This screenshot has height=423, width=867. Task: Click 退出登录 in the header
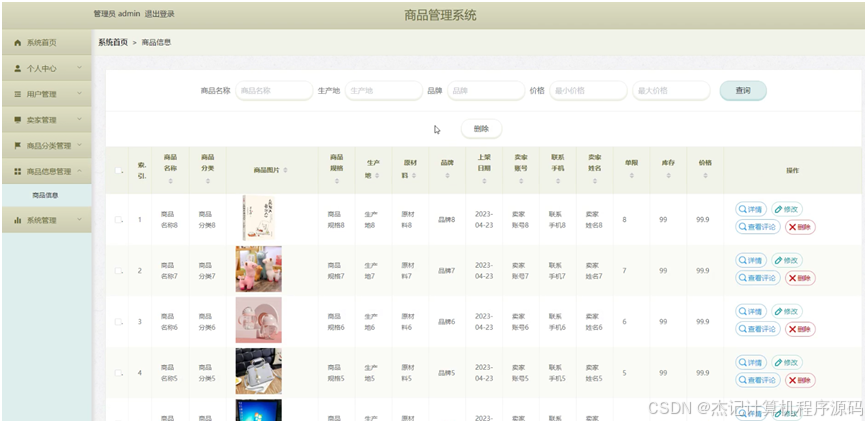(159, 14)
